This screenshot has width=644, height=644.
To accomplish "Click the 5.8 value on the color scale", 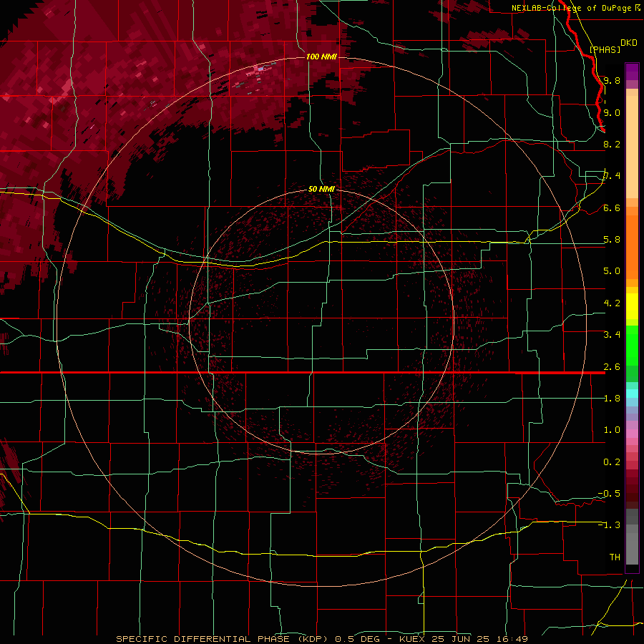I will pyautogui.click(x=612, y=240).
